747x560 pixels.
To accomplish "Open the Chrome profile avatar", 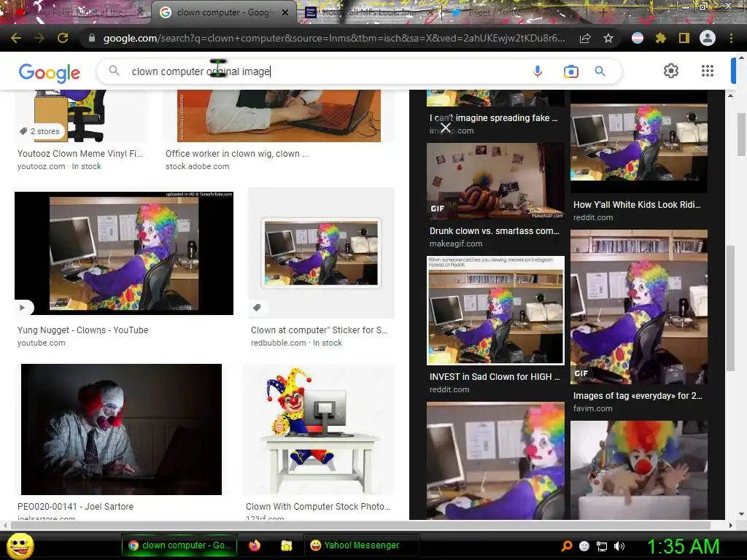I will (x=708, y=38).
